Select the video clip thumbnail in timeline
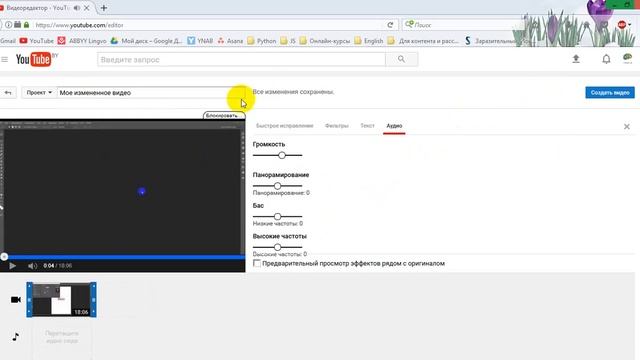This screenshot has height=360, width=640. pyautogui.click(x=61, y=300)
